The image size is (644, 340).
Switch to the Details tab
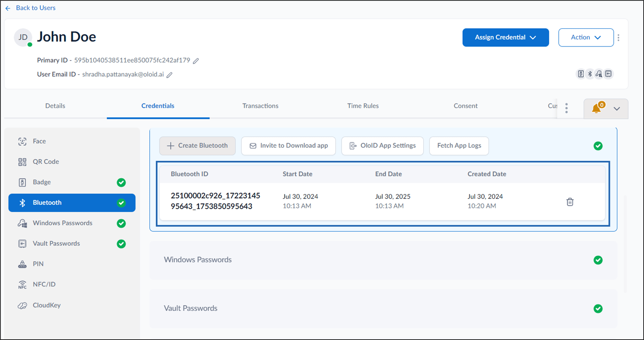point(55,106)
